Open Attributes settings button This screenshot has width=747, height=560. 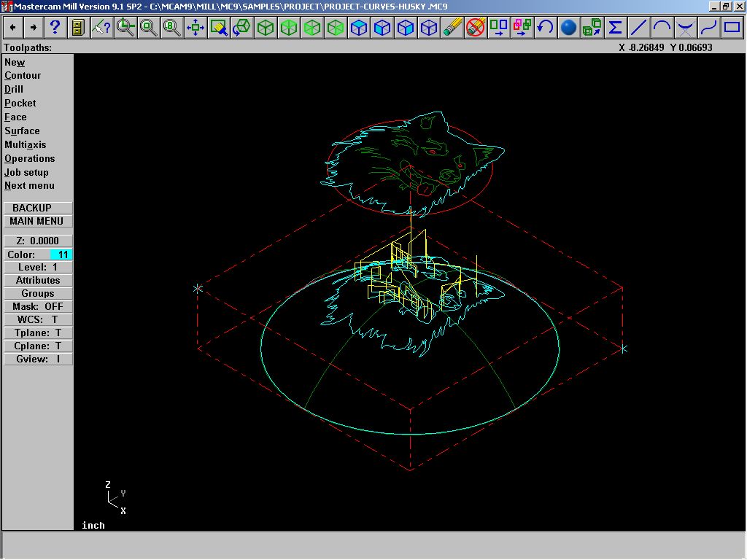coord(38,281)
